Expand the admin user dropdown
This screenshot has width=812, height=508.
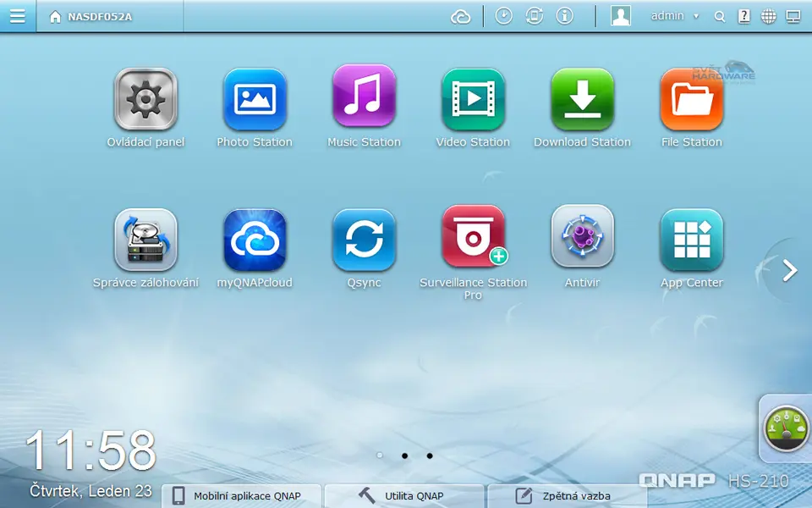[x=674, y=16]
